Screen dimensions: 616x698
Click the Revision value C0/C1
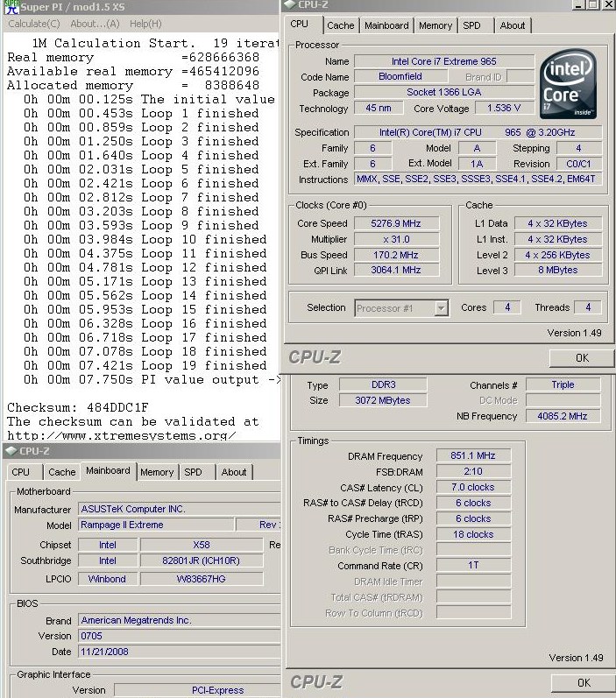pyautogui.click(x=578, y=164)
